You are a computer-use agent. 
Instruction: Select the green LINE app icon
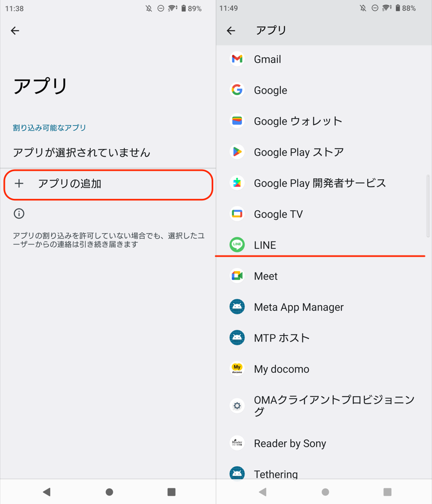(237, 245)
